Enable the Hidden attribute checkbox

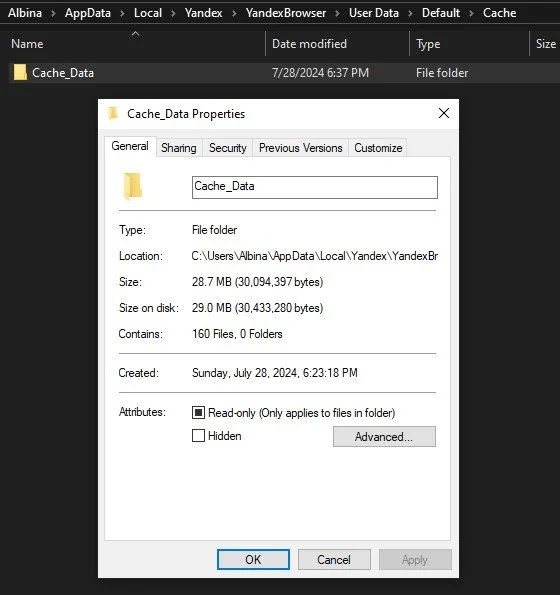pos(198,436)
